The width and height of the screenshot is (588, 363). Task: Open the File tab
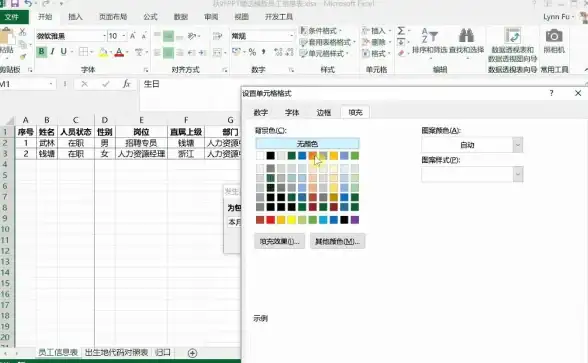point(12,17)
